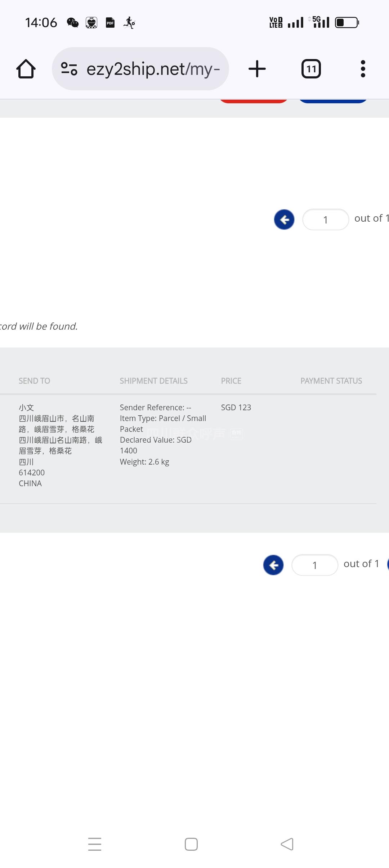
Task: Tap the partially visible red button
Action: pos(254,101)
